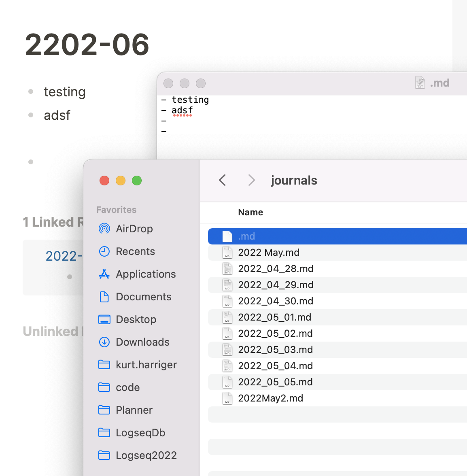Click the selected .md file's icon
Viewport: 467px width, 476px height.
227,236
